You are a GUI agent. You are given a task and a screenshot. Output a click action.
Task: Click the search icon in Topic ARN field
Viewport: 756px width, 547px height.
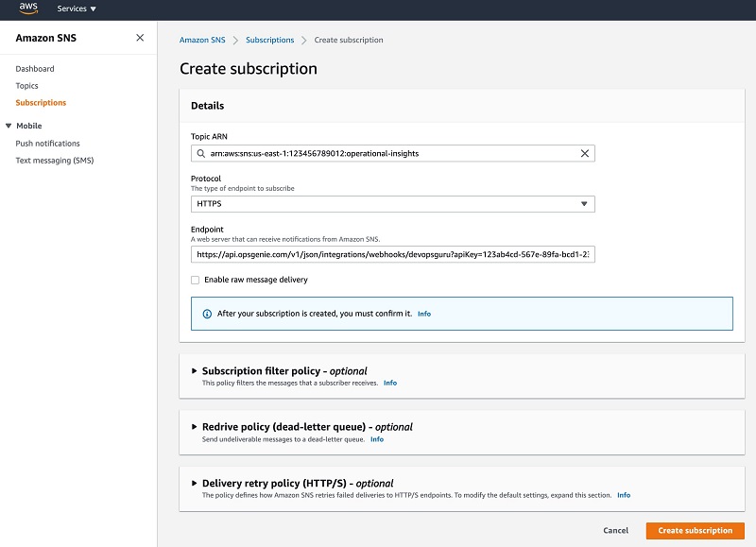[200, 153]
